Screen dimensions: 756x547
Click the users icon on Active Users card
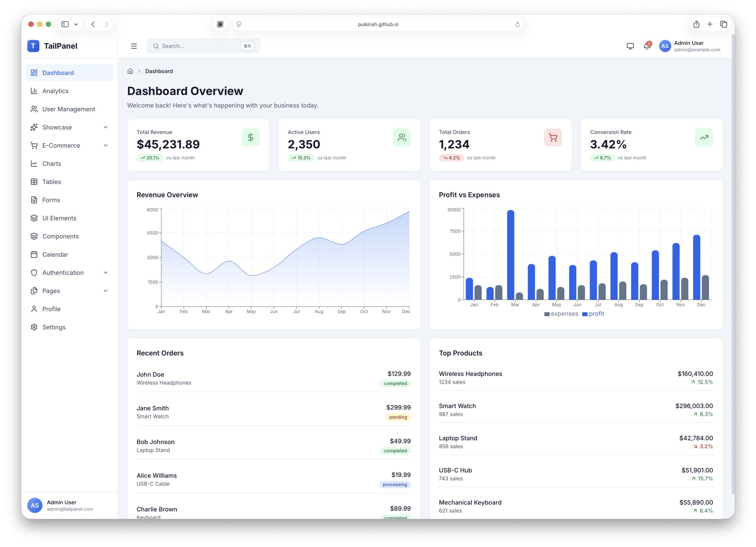pyautogui.click(x=402, y=137)
